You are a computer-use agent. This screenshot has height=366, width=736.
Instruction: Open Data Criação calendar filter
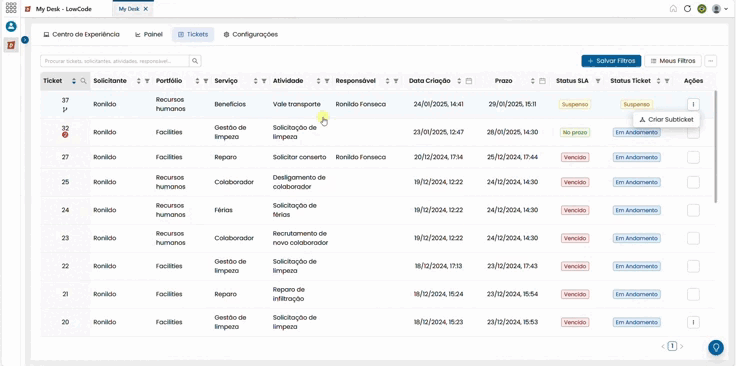coord(468,81)
